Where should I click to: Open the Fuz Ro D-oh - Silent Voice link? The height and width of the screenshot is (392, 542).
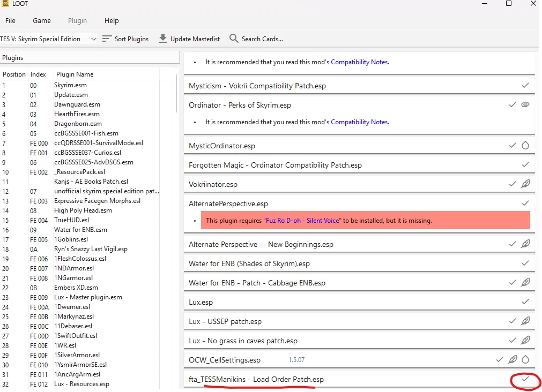click(302, 220)
